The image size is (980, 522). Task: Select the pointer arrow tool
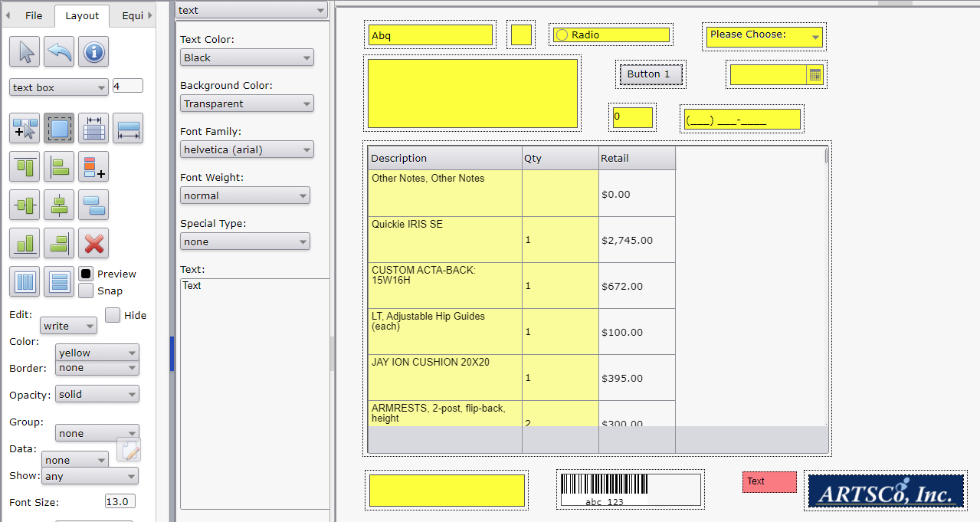tap(25, 51)
